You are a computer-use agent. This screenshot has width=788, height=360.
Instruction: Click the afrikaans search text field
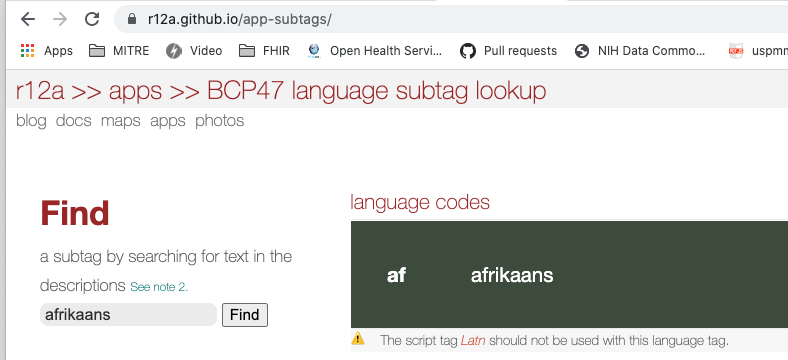(x=128, y=315)
